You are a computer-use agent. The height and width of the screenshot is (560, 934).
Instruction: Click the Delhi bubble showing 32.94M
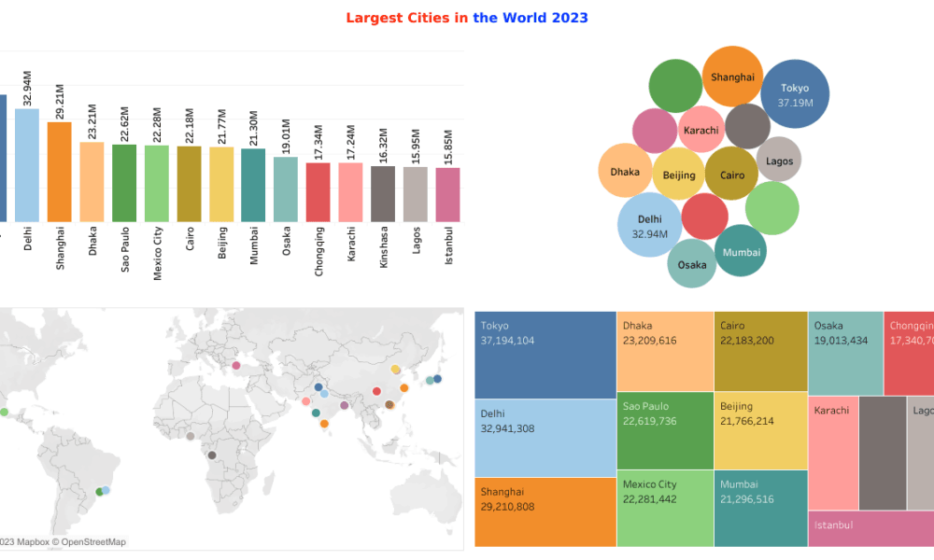[650, 227]
